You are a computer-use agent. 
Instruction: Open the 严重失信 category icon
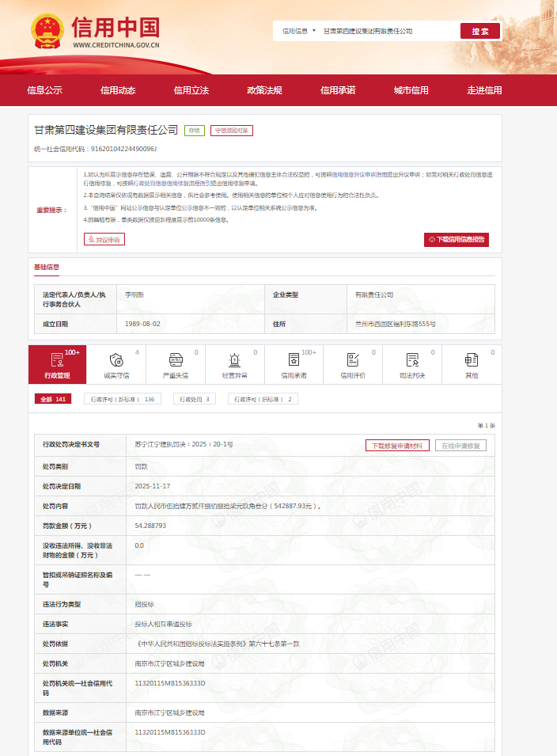[176, 360]
